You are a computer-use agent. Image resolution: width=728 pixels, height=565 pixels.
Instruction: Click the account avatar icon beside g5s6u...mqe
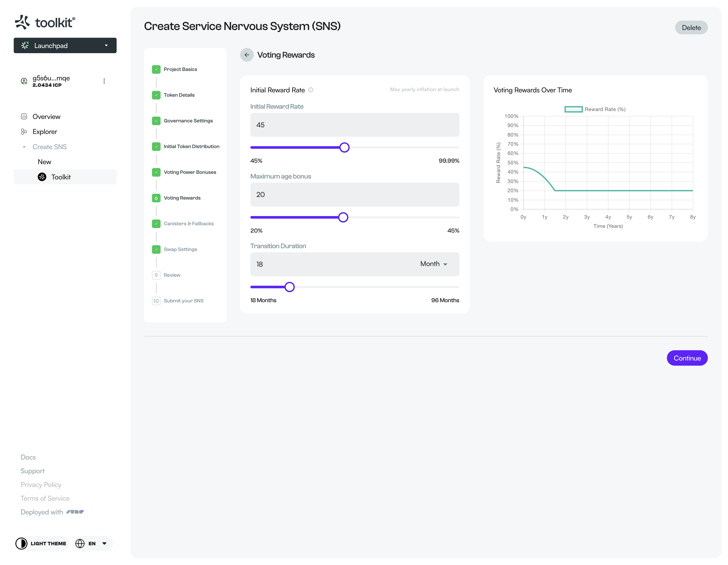click(x=24, y=81)
